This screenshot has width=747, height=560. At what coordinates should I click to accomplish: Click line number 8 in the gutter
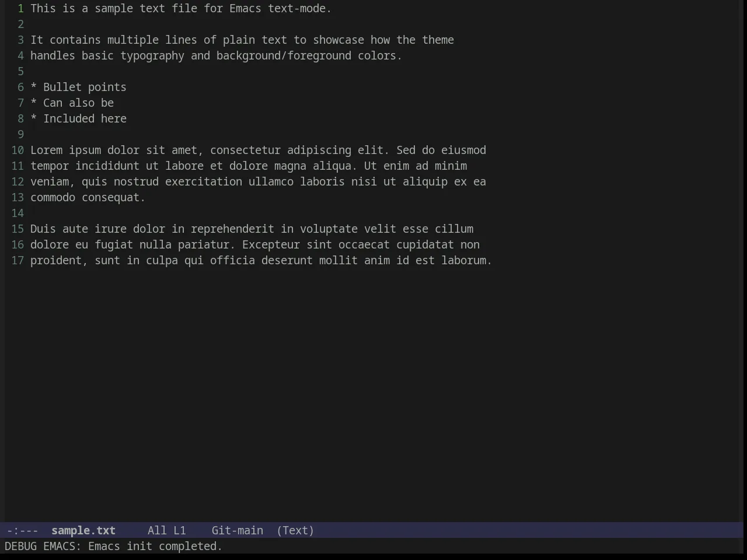coord(20,118)
